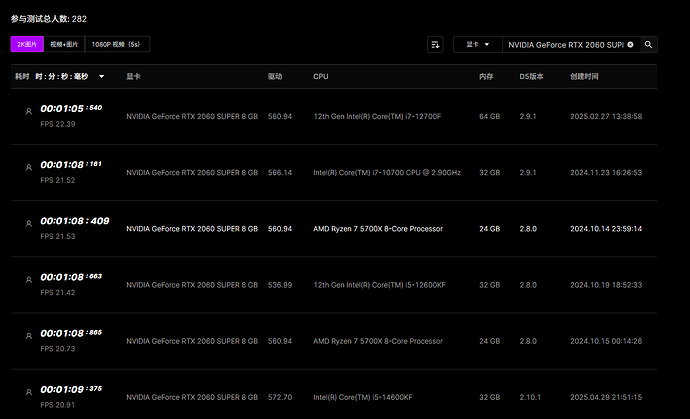Click the 64 GB memory value
The width and height of the screenshot is (690, 419).
pyautogui.click(x=489, y=117)
